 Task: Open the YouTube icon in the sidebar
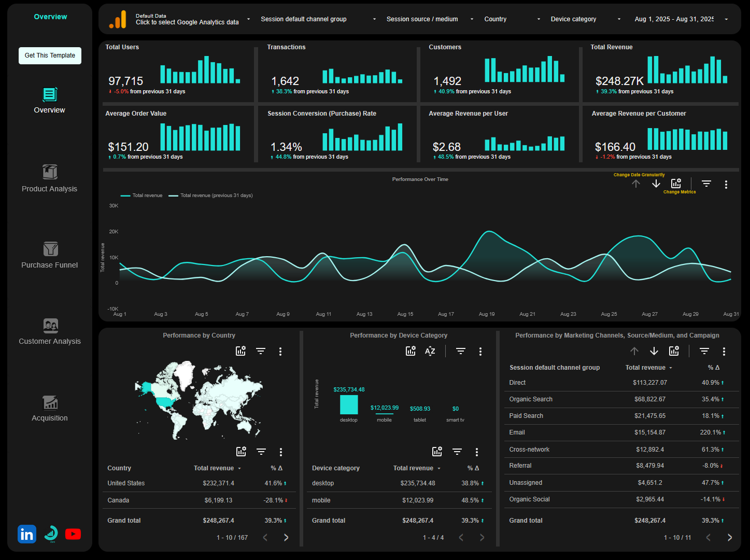pyautogui.click(x=73, y=534)
